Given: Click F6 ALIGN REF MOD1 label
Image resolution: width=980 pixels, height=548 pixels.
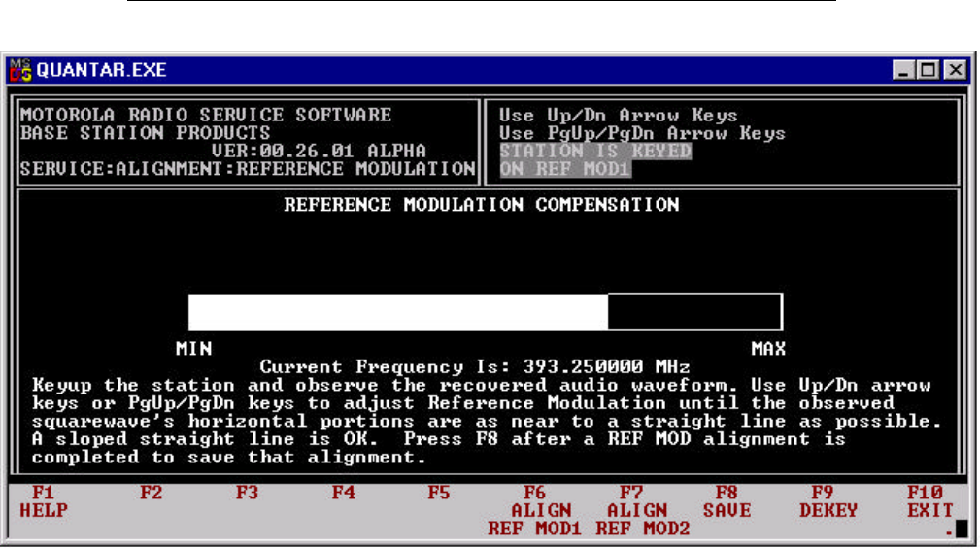Looking at the screenshot, I should tap(535, 510).
